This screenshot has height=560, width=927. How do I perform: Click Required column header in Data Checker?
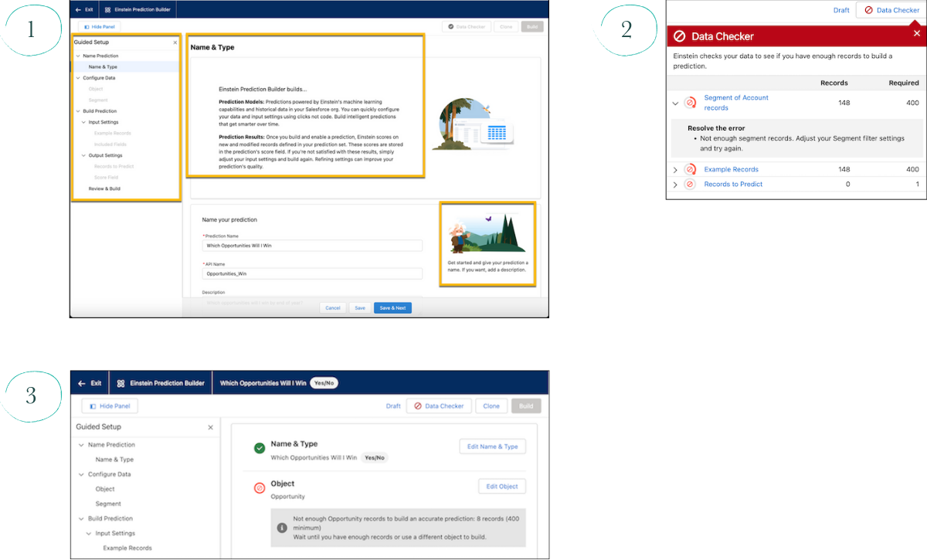coord(904,83)
